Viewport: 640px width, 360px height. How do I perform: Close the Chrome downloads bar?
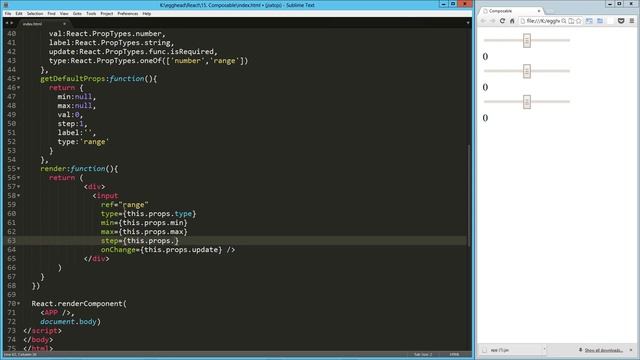[631, 350]
